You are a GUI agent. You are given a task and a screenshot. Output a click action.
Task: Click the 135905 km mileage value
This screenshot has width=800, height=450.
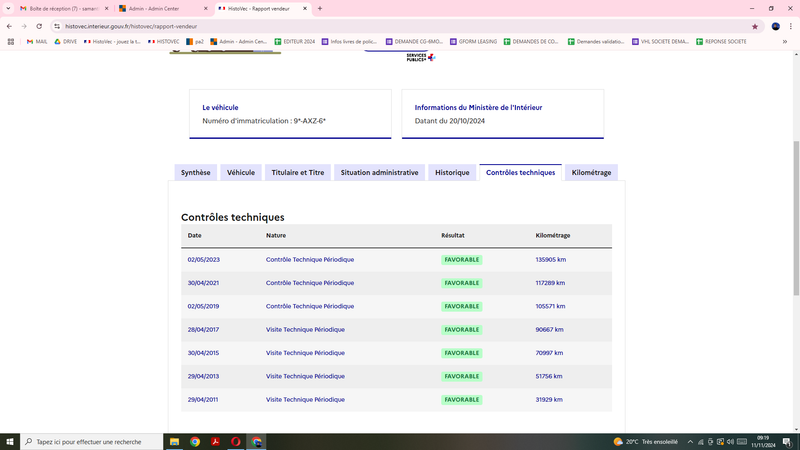[x=551, y=260]
